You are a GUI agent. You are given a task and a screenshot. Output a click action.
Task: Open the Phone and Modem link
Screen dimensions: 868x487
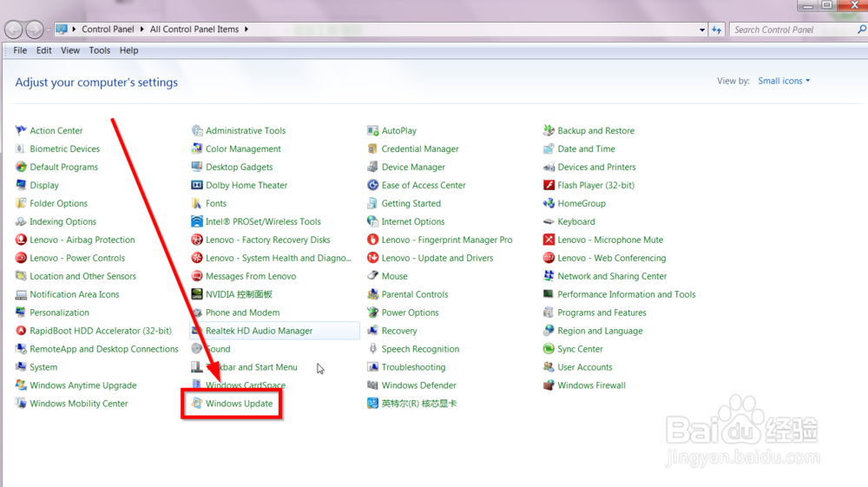(x=242, y=313)
